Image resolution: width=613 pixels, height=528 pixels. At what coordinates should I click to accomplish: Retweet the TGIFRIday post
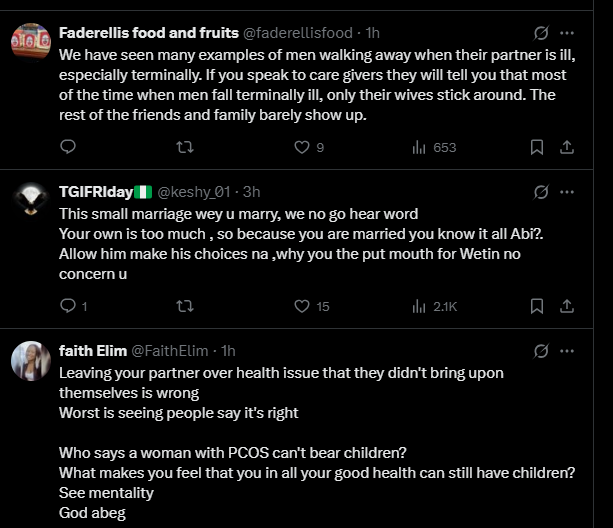(x=184, y=306)
